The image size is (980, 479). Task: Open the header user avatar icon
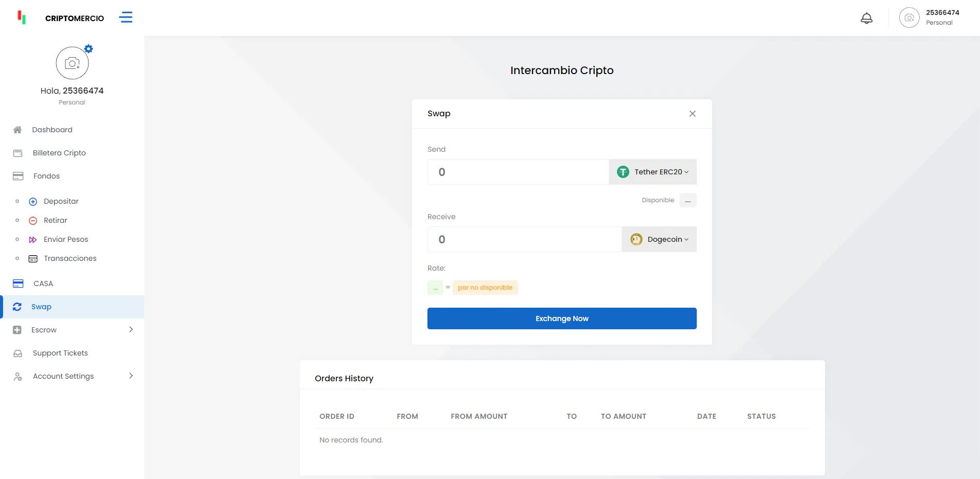coord(909,18)
